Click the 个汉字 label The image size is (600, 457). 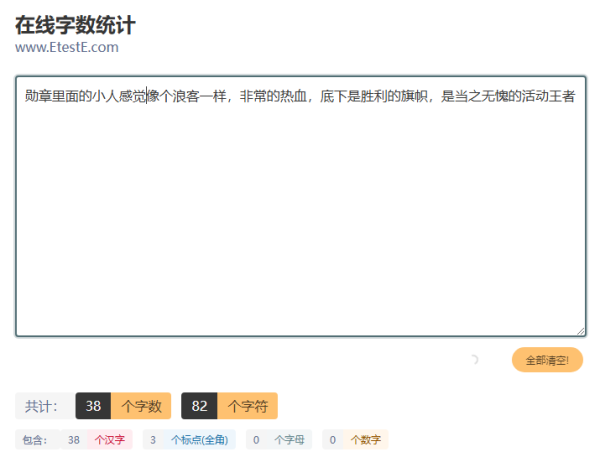(110, 440)
